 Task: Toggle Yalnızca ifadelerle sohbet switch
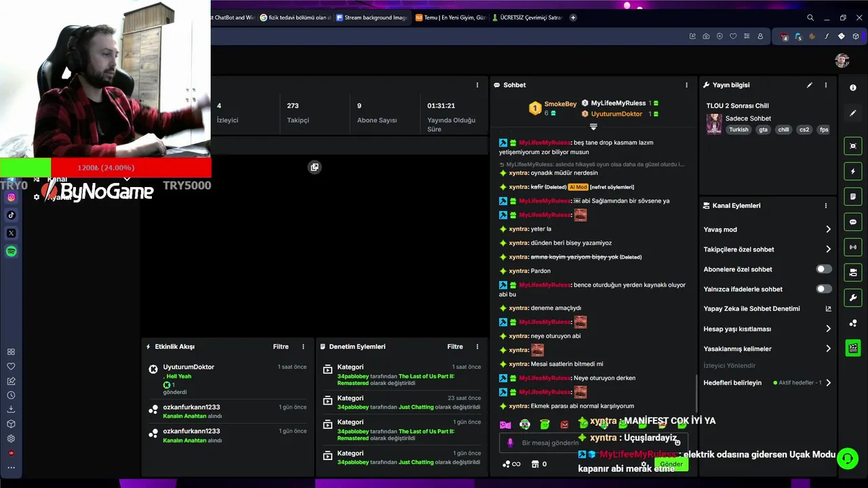[824, 289]
